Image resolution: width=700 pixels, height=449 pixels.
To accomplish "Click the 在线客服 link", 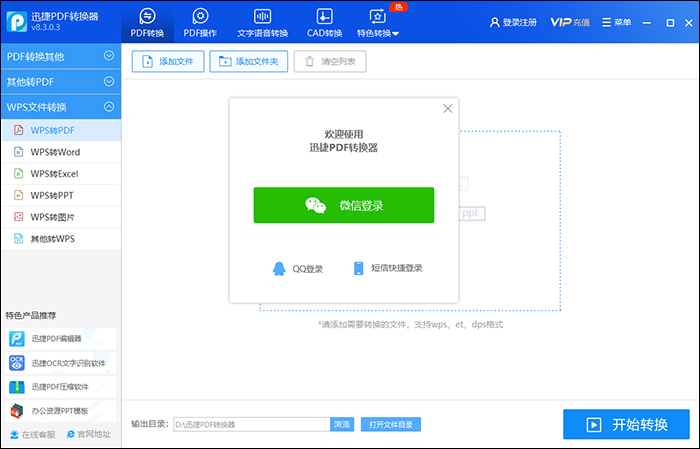I will pos(33,434).
